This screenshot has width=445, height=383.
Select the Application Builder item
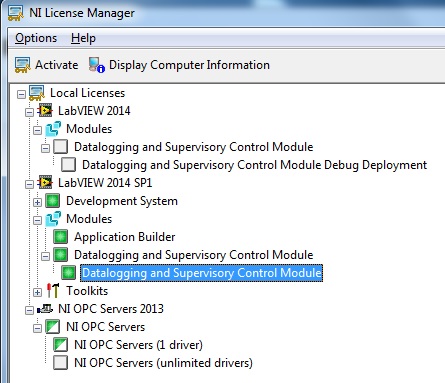125,237
